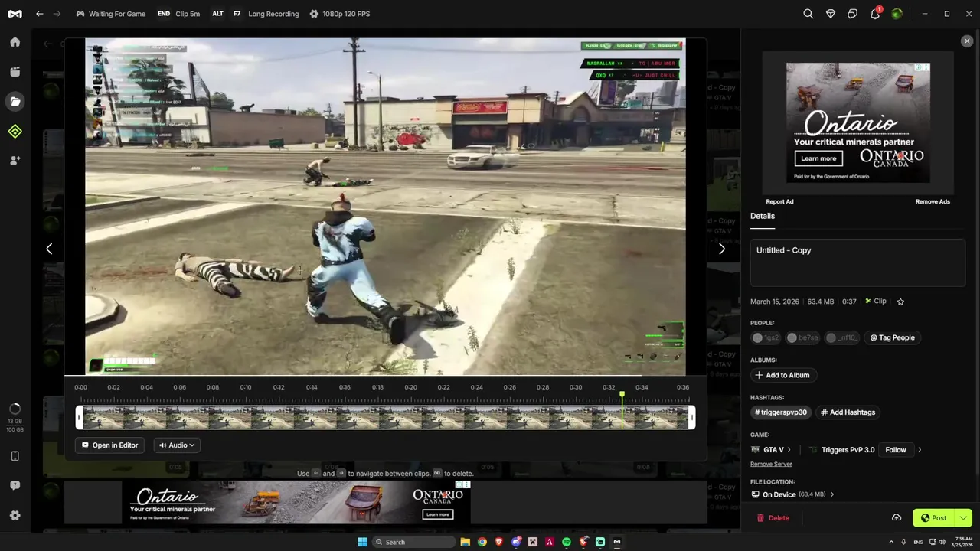980x551 pixels.
Task: Post the clip
Action: click(x=934, y=518)
